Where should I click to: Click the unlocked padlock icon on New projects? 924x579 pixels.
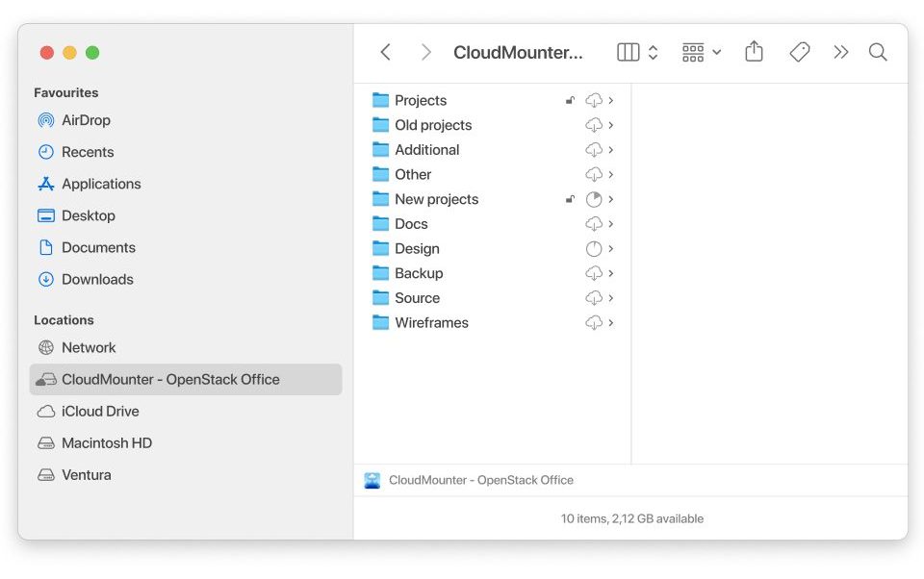[x=570, y=199]
